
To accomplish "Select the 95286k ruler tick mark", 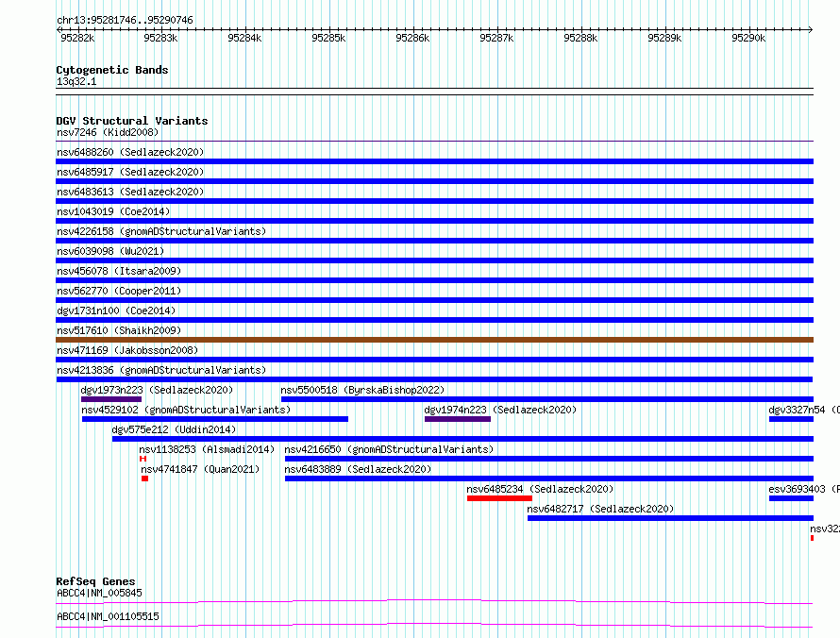I will (x=413, y=29).
